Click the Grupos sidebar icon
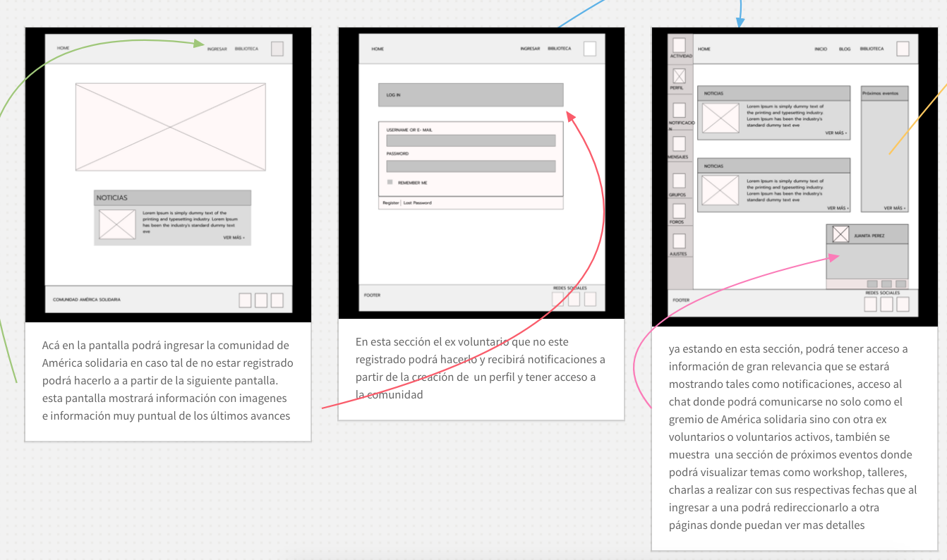The image size is (947, 560). [679, 181]
